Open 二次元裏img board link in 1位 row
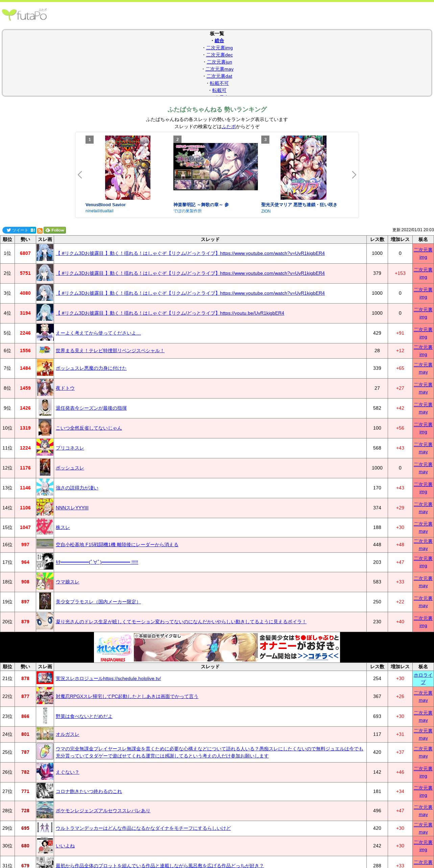 pyautogui.click(x=423, y=253)
